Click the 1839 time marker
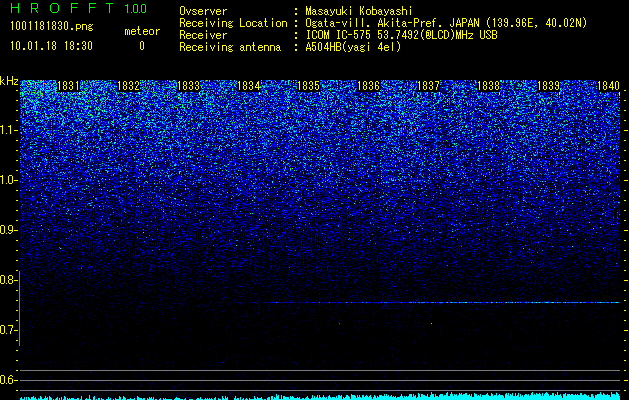 coord(548,86)
